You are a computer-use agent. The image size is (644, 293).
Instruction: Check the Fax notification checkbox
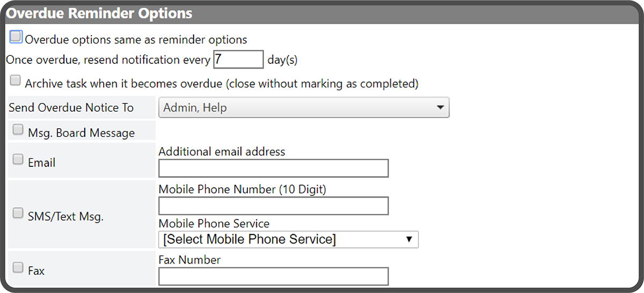tap(18, 267)
